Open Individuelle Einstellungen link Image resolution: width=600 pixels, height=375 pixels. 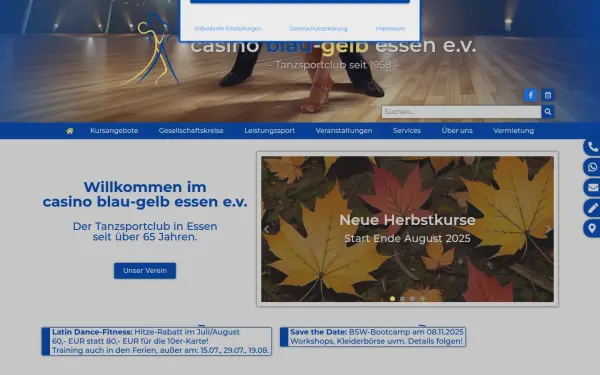coord(228,29)
